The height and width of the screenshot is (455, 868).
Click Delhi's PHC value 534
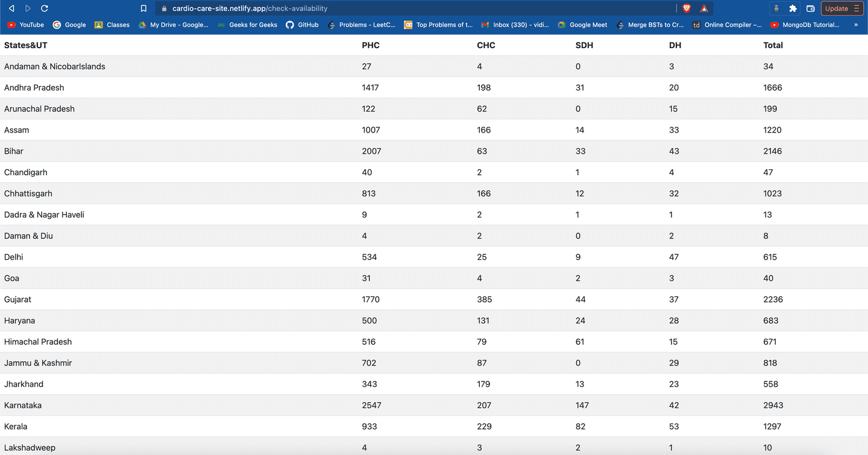[x=370, y=257]
